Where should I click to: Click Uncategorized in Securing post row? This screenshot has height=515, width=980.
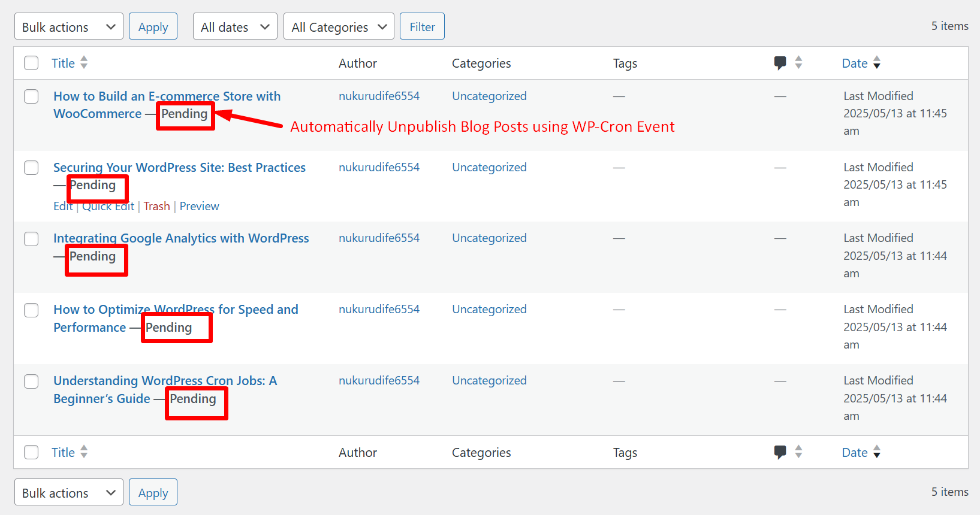(489, 167)
